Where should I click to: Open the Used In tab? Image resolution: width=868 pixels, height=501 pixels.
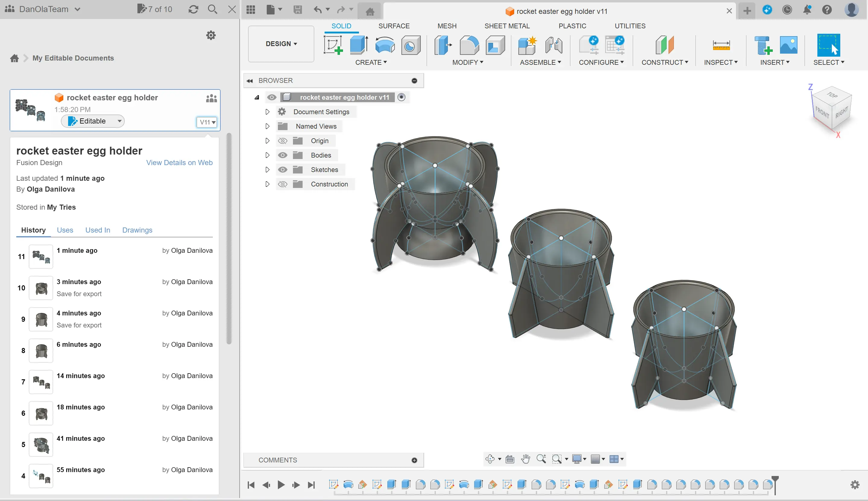tap(98, 230)
